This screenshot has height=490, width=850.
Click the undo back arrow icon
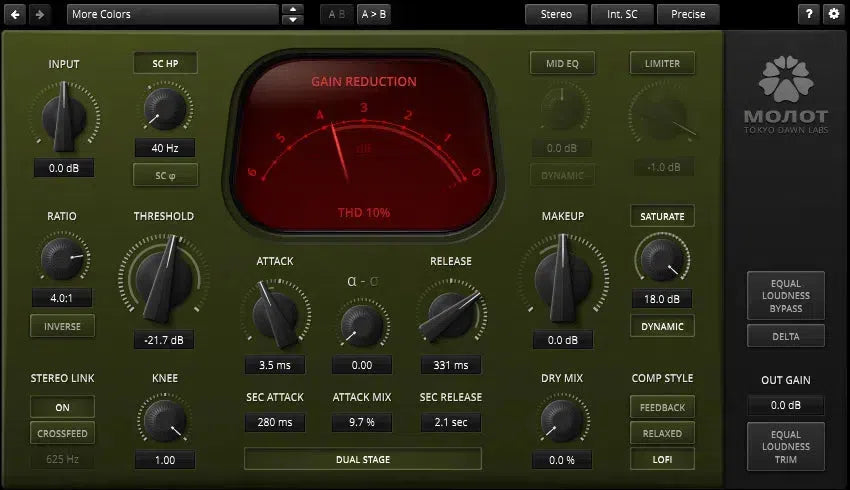tap(17, 14)
